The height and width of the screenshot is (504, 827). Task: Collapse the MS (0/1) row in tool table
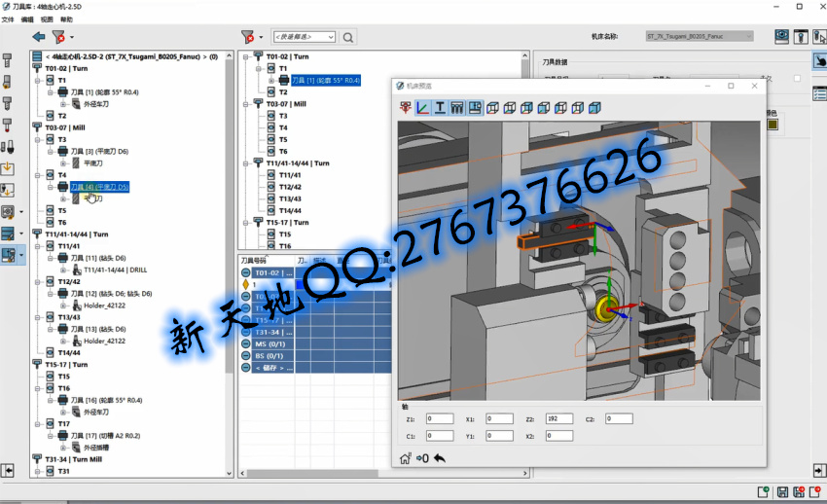tap(246, 344)
